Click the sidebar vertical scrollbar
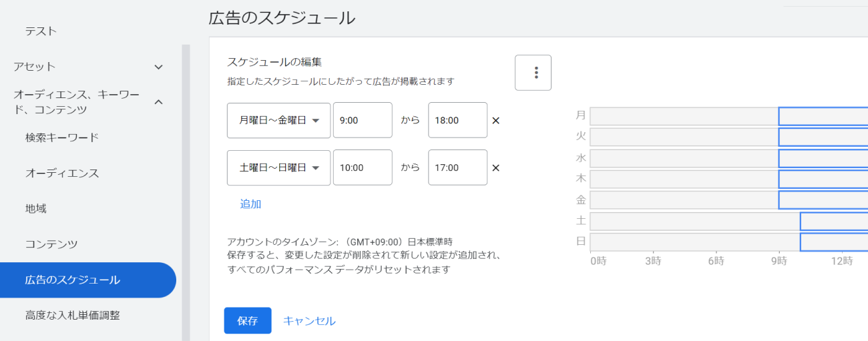 pyautogui.click(x=186, y=193)
